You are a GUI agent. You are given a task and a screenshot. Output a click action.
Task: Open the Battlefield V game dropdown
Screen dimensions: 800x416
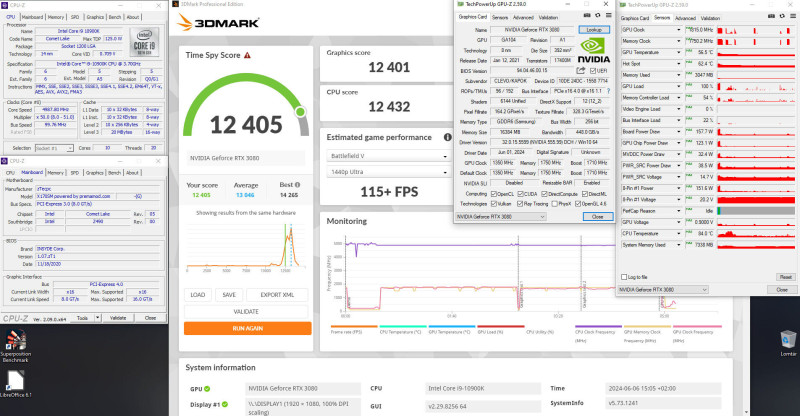388,156
